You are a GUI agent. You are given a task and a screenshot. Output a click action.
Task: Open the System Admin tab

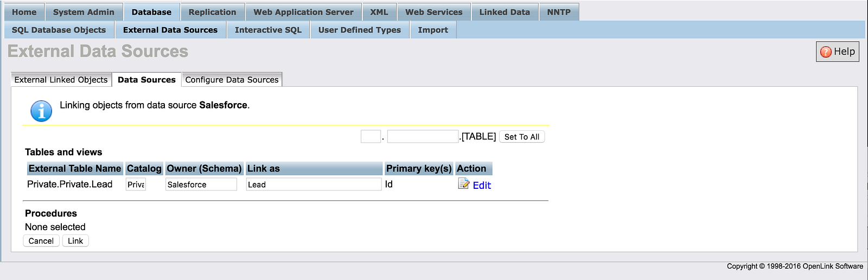(84, 12)
